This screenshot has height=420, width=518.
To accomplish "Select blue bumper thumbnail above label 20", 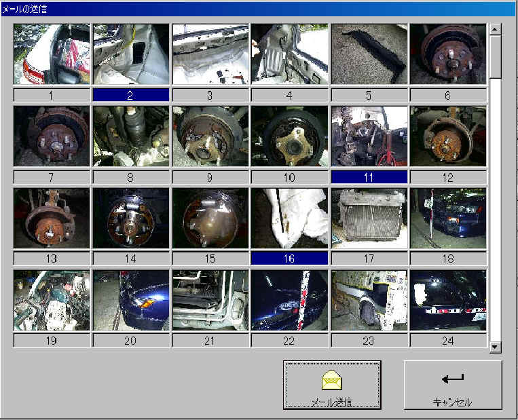I will pyautogui.click(x=131, y=301).
